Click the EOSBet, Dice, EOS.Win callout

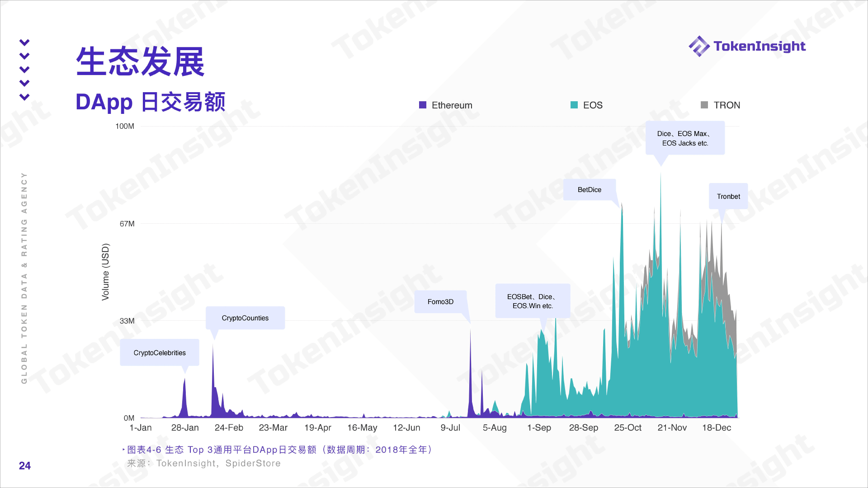pos(532,301)
